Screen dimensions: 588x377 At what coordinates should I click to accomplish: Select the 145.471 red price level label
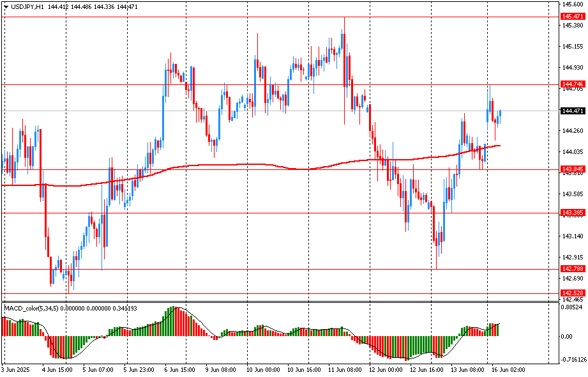tap(570, 16)
